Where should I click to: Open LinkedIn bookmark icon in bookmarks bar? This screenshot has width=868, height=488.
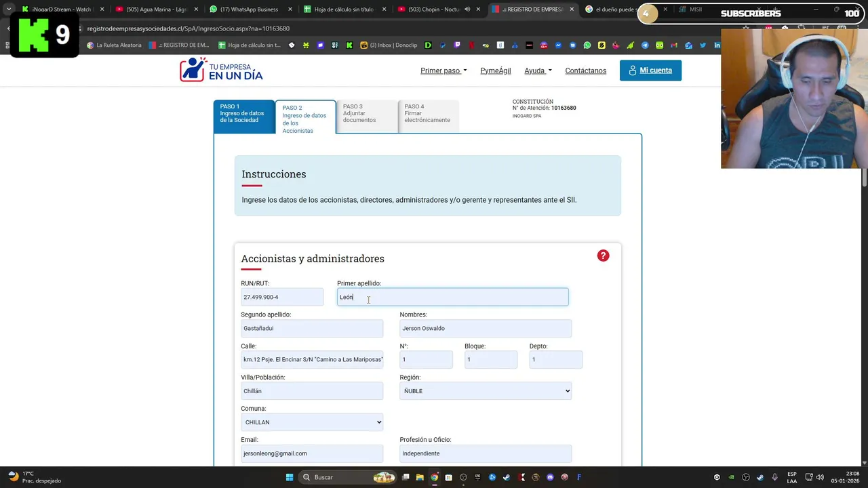pos(717,45)
